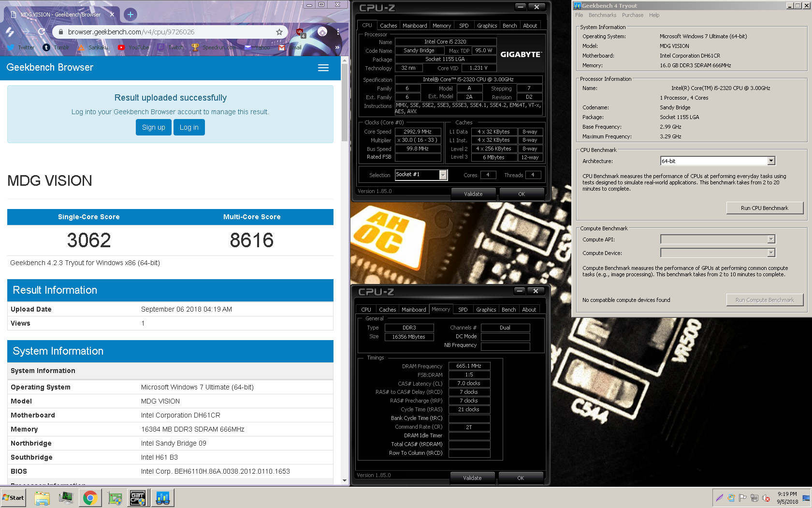The height and width of the screenshot is (508, 812).
Task: Expand the Compute Device dropdown
Action: pos(771,253)
